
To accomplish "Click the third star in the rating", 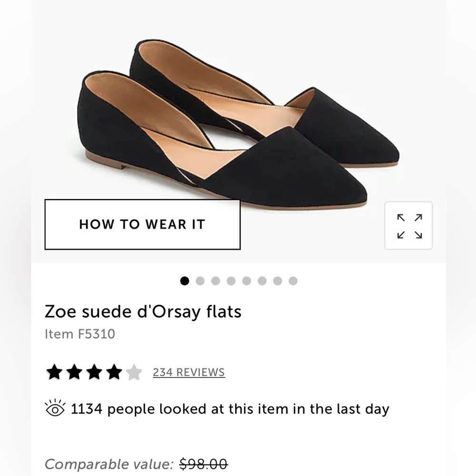I will tap(95, 373).
